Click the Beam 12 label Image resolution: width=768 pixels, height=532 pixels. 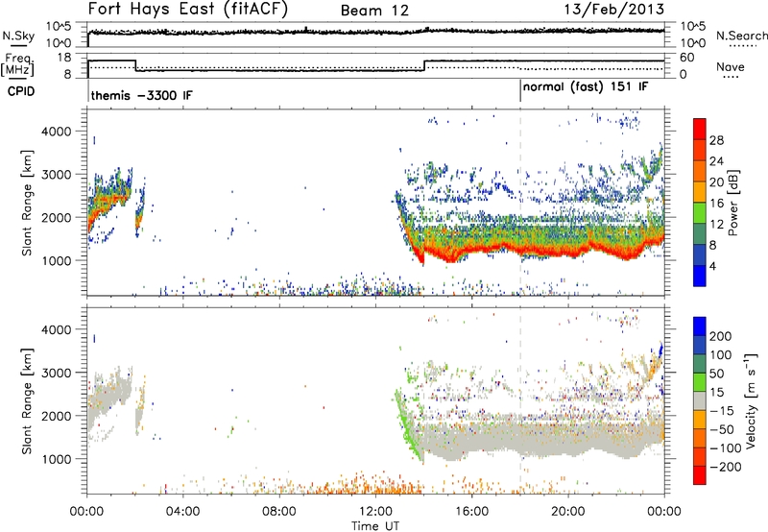point(374,11)
